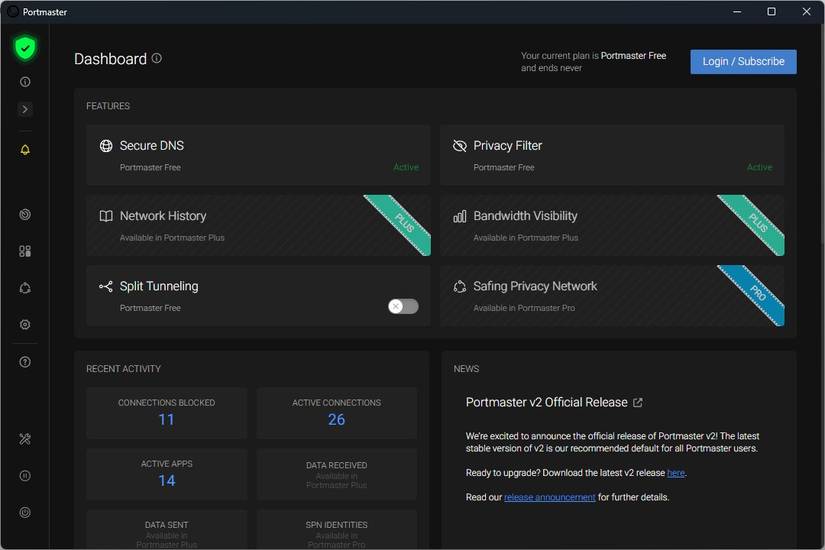Open the SPN icon in sidebar
Viewport: 825px width, 550px height.
pos(25,288)
